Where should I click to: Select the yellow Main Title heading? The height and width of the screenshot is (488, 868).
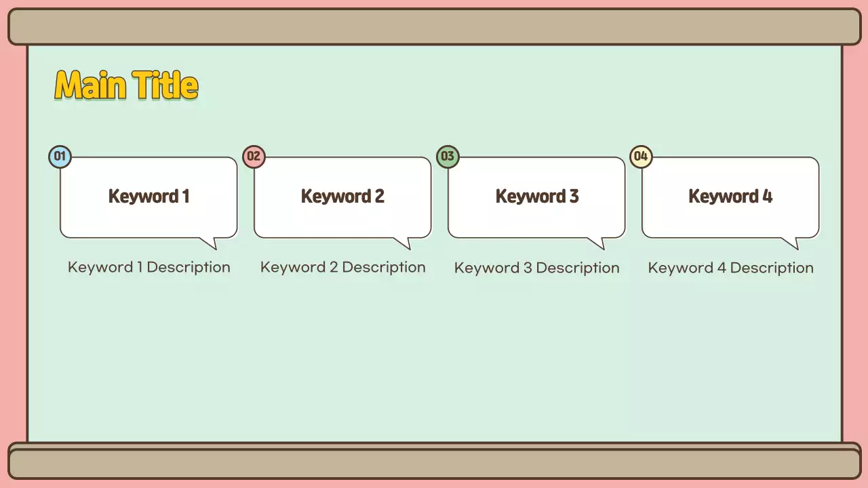(126, 86)
